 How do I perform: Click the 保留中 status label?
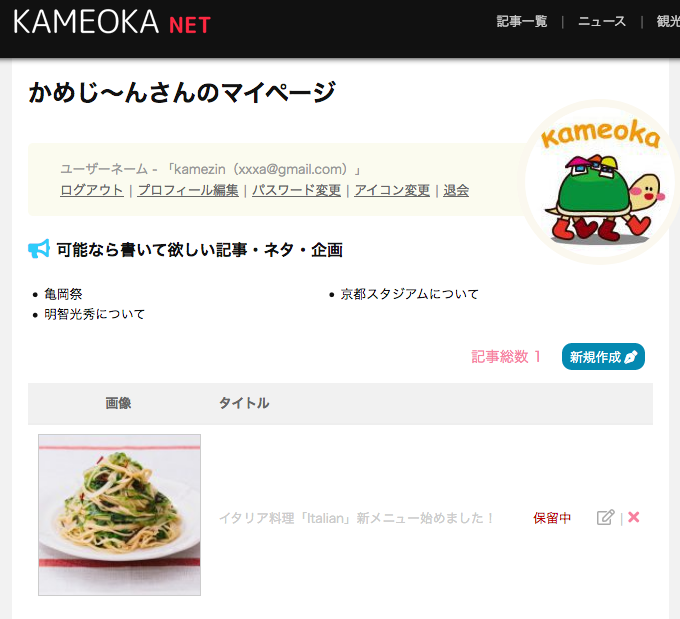(x=552, y=518)
